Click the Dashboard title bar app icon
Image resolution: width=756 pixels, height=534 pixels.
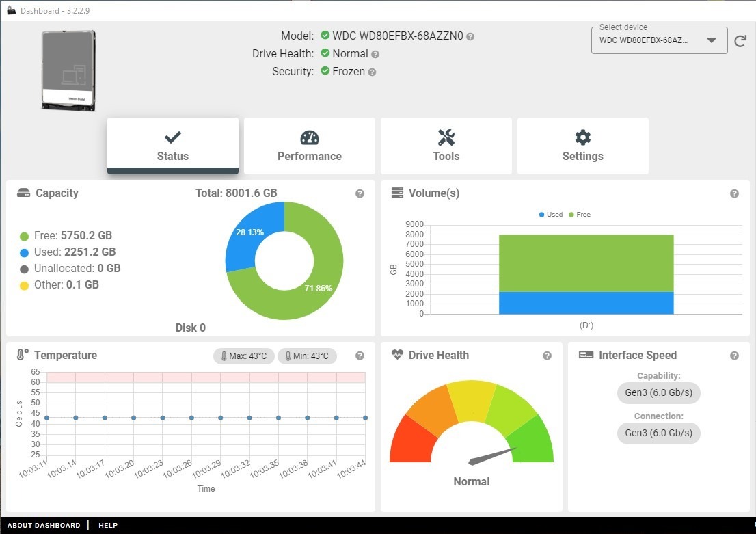tap(11, 10)
